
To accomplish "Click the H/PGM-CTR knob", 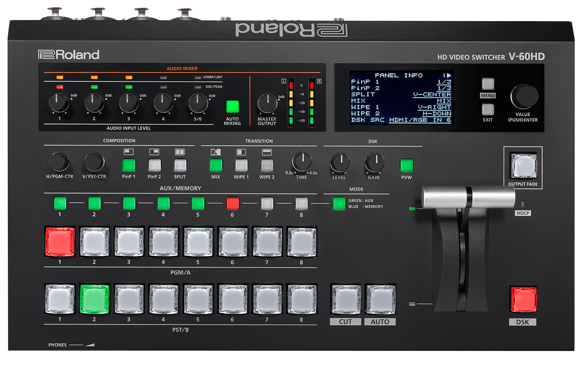I will [x=59, y=162].
